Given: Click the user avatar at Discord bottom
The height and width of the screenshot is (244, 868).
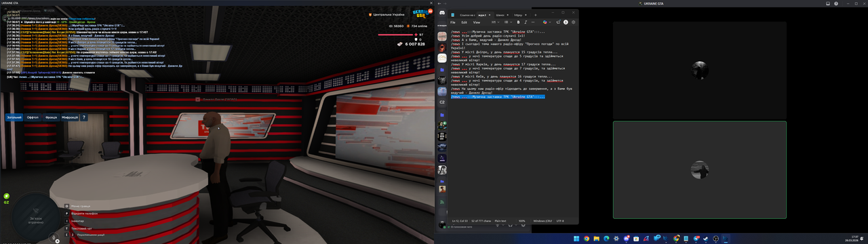Looking at the screenshot, I should (442, 224).
